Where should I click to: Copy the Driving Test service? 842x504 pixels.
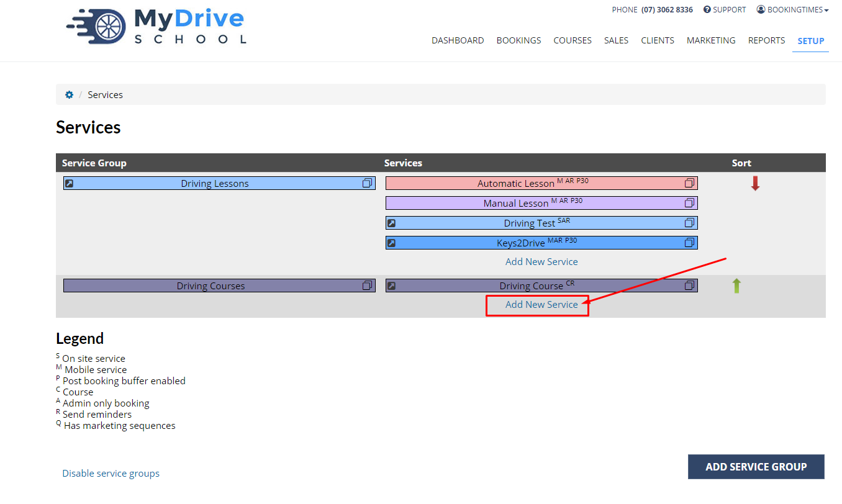[x=689, y=223]
